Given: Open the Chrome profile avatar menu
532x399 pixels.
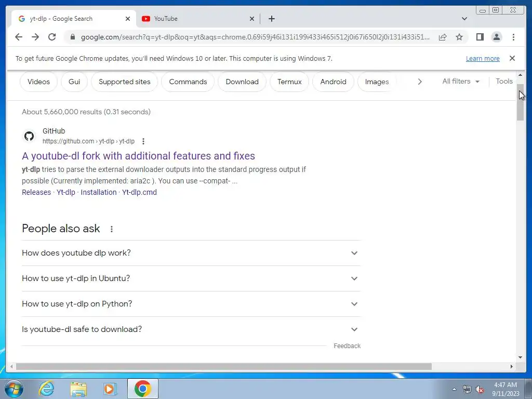Looking at the screenshot, I should [x=496, y=37].
